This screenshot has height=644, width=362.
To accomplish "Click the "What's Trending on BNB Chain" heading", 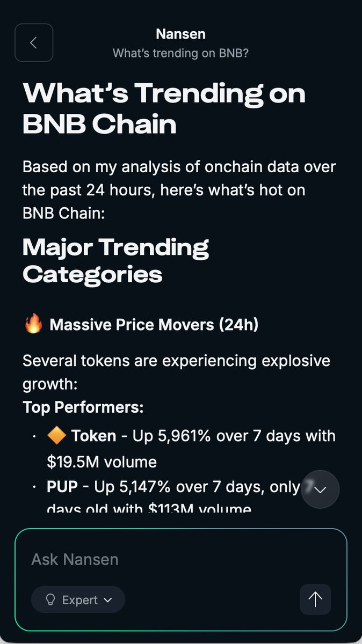I will 164,108.
